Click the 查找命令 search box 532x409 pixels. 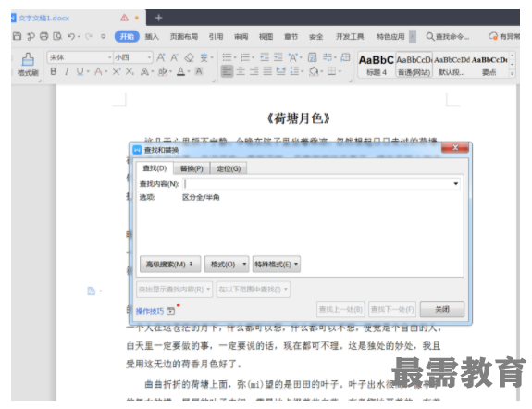pyautogui.click(x=448, y=36)
